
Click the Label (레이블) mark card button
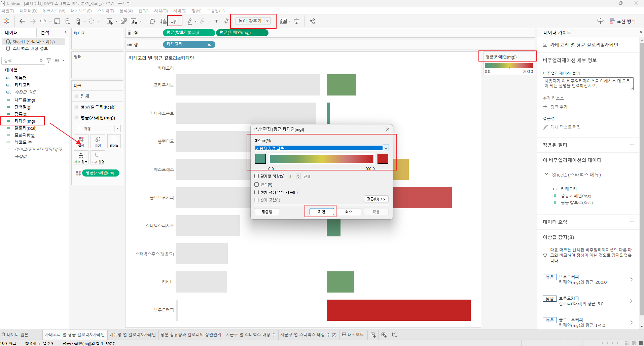114,141
